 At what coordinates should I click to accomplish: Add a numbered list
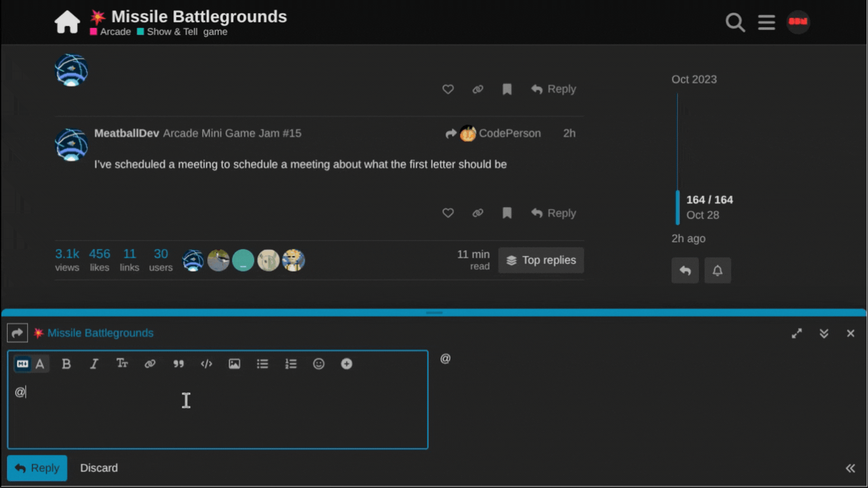click(291, 364)
